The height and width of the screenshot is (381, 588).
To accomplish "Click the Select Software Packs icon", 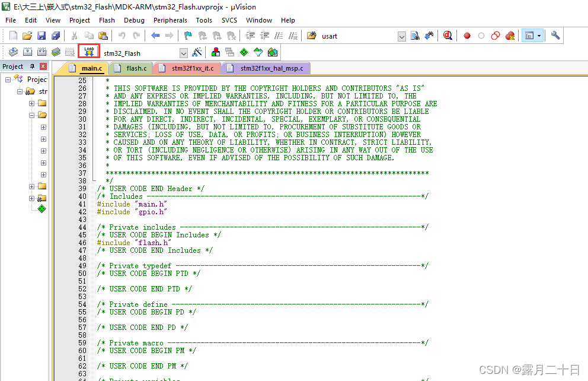I will coord(258,52).
